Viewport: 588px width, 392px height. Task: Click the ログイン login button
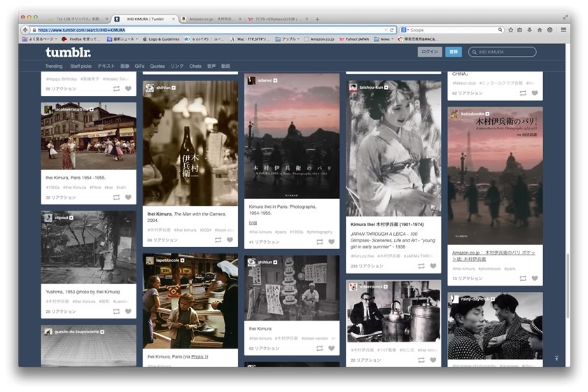(430, 52)
